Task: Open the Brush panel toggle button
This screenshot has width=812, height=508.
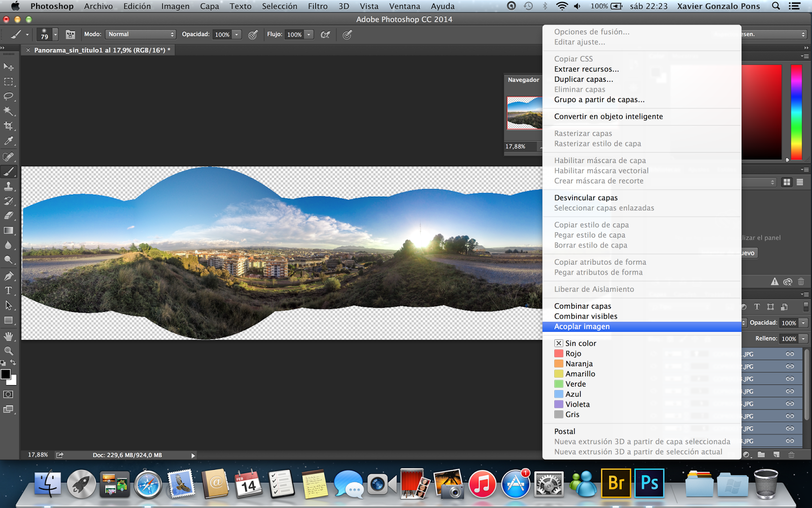Action: click(71, 35)
